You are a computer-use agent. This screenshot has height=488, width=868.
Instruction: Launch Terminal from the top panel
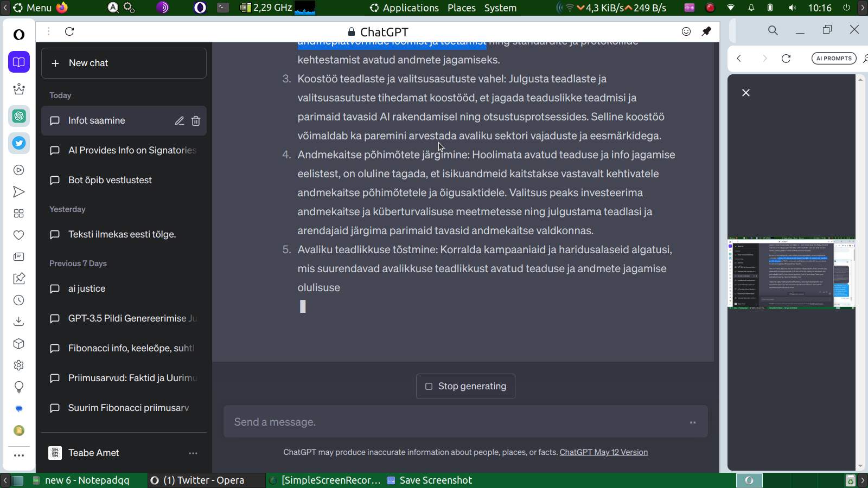click(x=223, y=8)
